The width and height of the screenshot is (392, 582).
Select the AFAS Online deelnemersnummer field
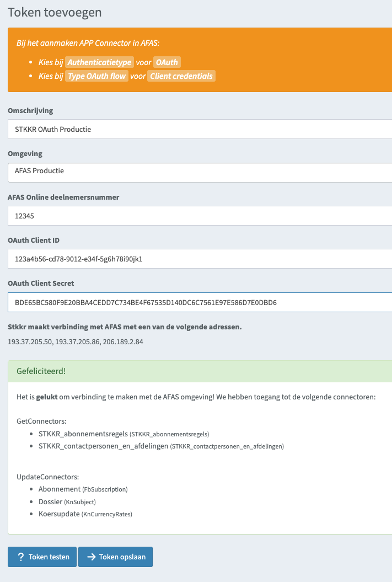(200, 216)
